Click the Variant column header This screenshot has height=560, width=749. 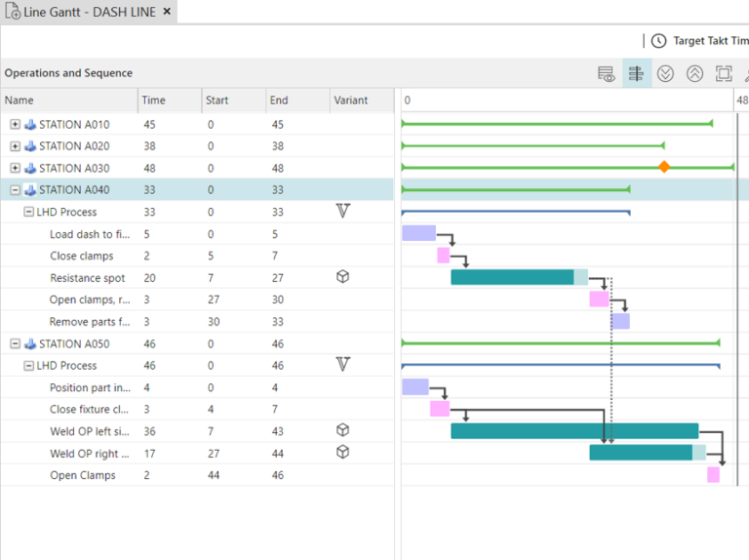tap(351, 100)
